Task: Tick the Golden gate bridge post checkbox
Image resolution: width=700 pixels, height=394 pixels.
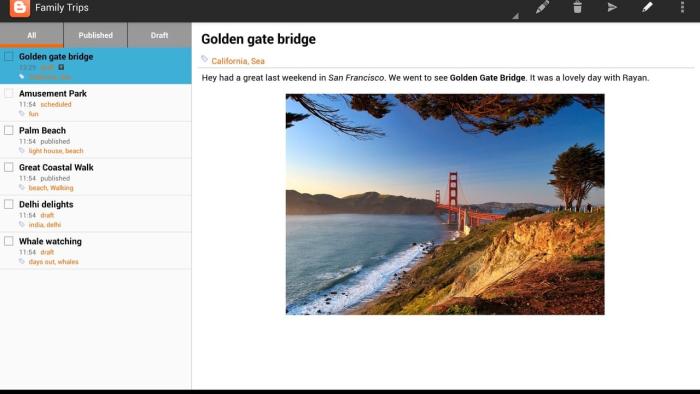Action: click(x=8, y=56)
